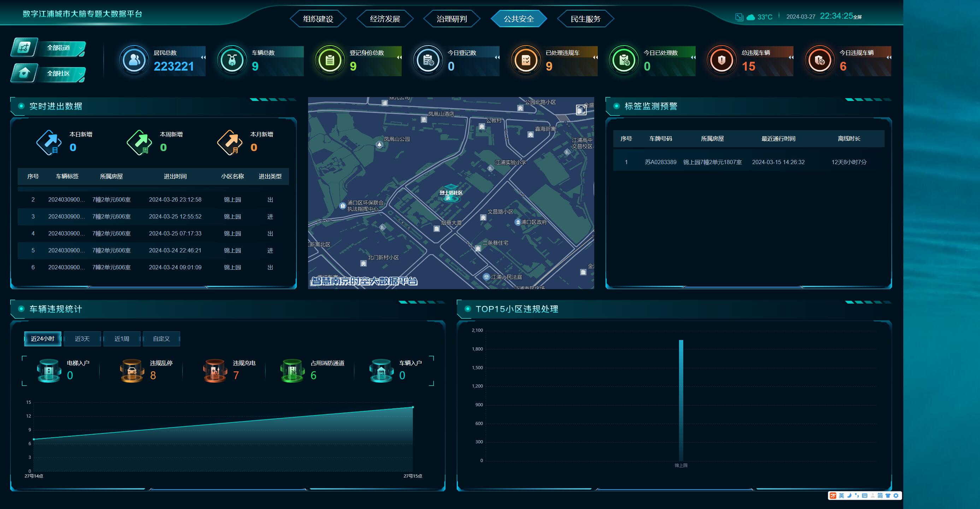Select the 近24小时 time range
980x509 pixels.
(43, 339)
